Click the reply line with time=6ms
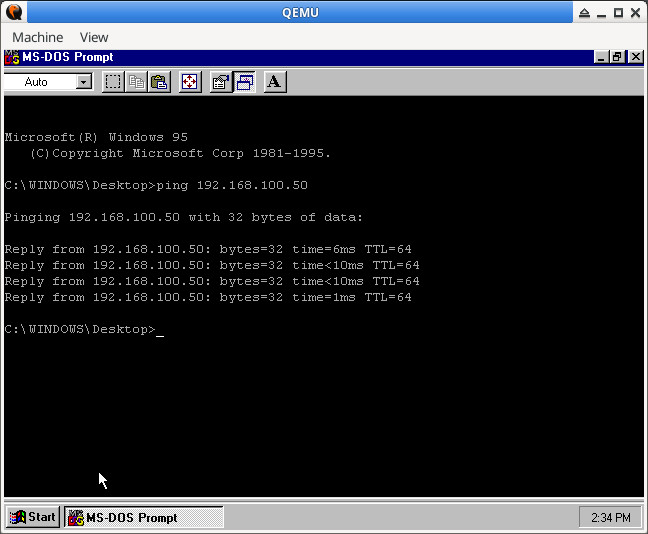This screenshot has width=648, height=534. [x=208, y=249]
